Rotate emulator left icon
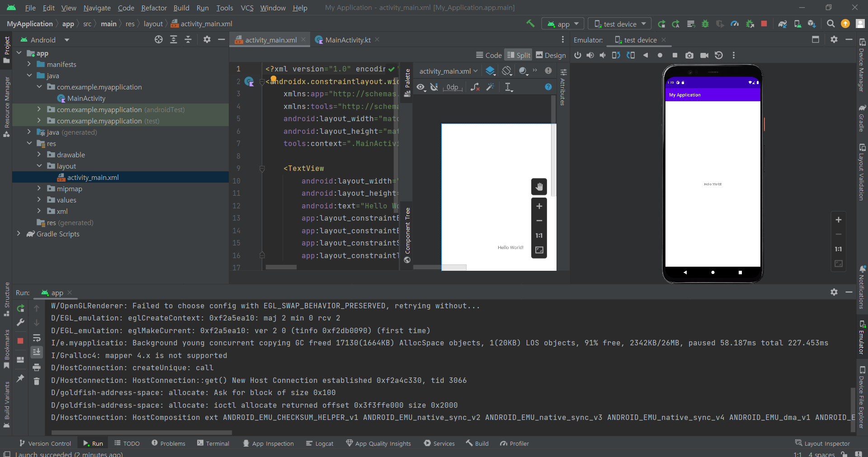 (616, 55)
